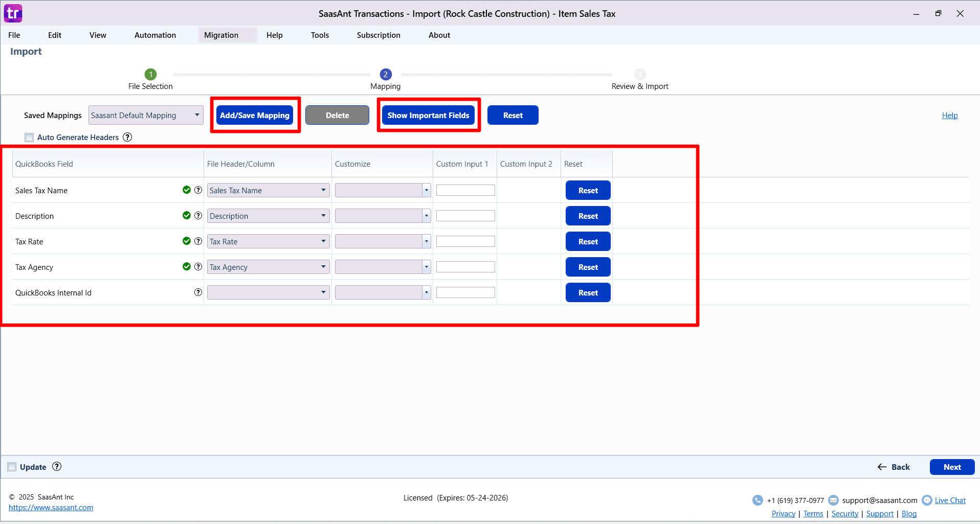Screen dimensions: 980x524
Task: Reset the QuickBooks Internal Id row
Action: (x=588, y=292)
